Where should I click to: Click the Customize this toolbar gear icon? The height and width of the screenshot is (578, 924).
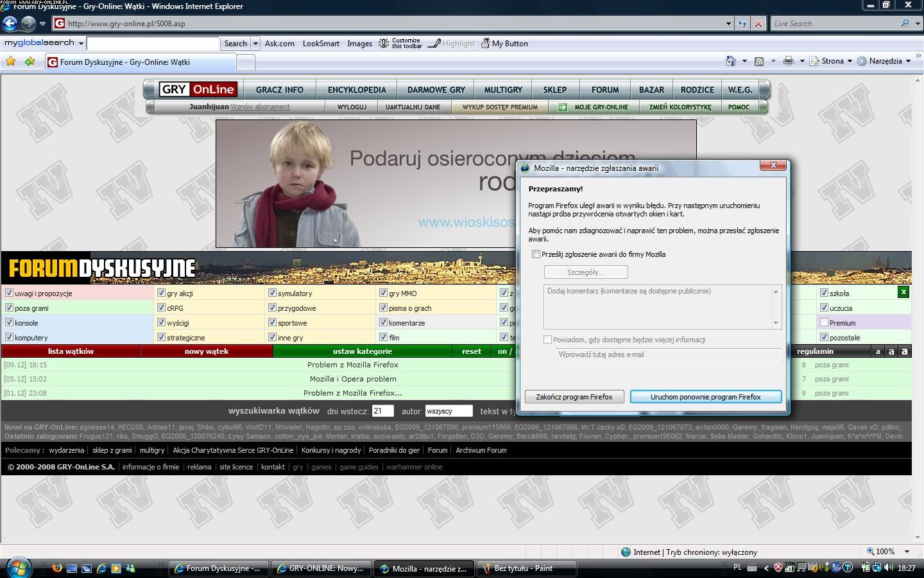[384, 44]
